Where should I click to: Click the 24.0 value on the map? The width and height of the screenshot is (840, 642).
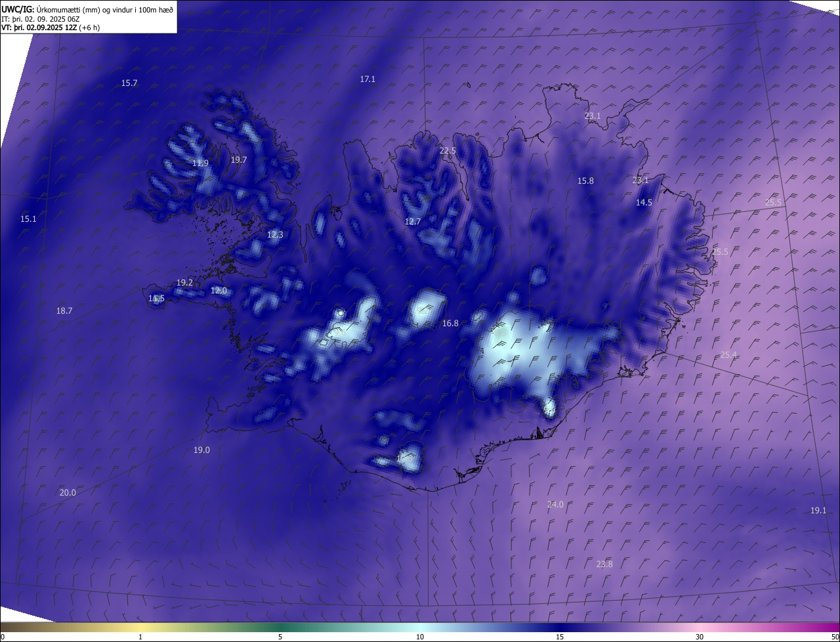555,504
